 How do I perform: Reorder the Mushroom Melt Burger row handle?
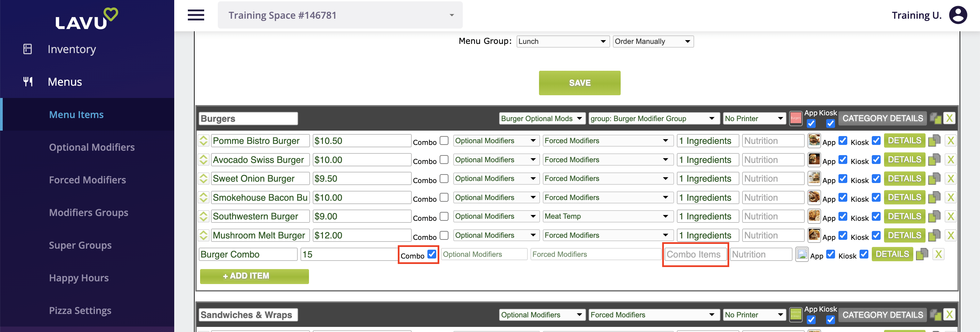(203, 235)
